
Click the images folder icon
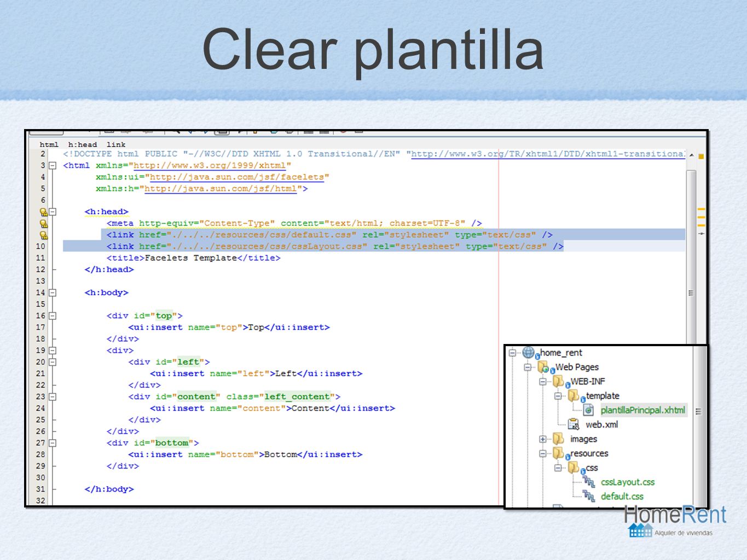[558, 439]
